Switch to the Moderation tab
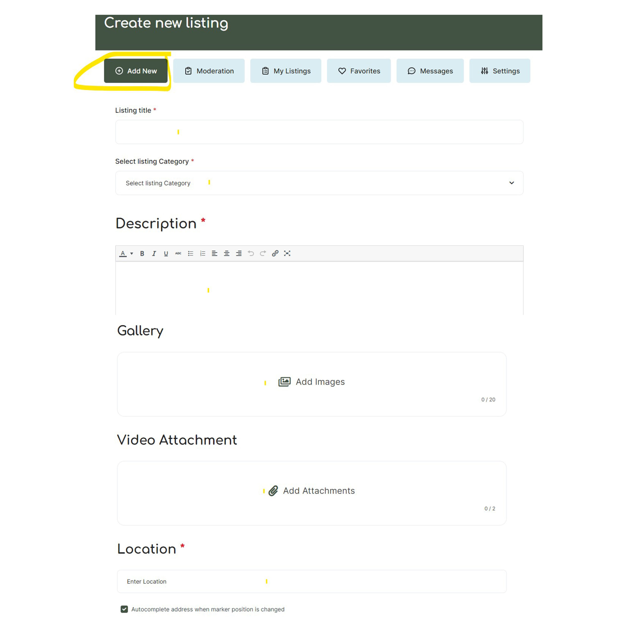The width and height of the screenshot is (644, 644). (209, 71)
